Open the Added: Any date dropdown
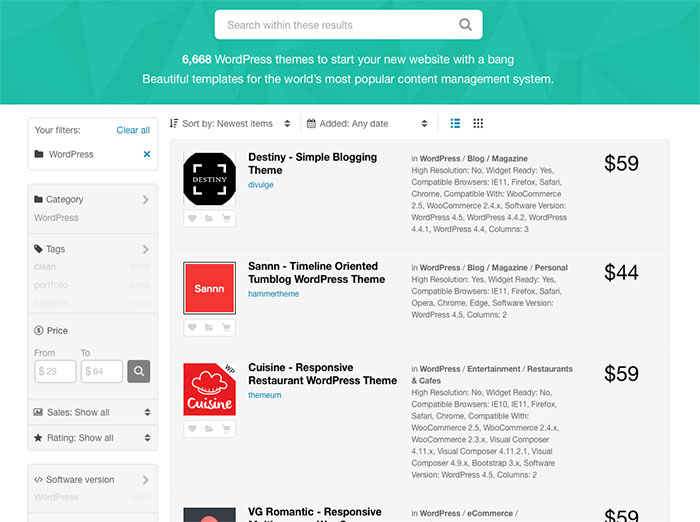700x522 pixels. [x=367, y=124]
